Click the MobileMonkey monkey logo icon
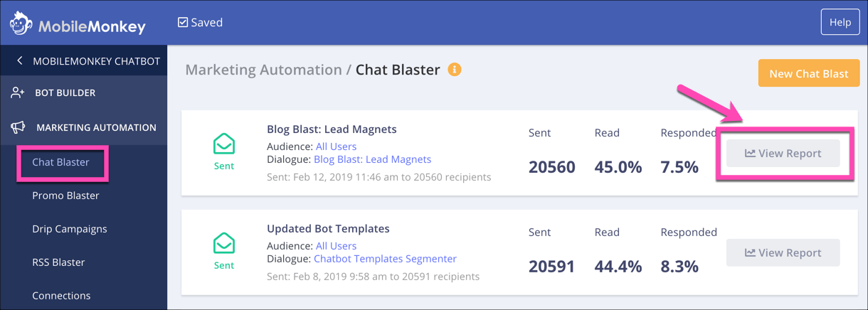Screen dimensions: 868x310 click(21, 24)
